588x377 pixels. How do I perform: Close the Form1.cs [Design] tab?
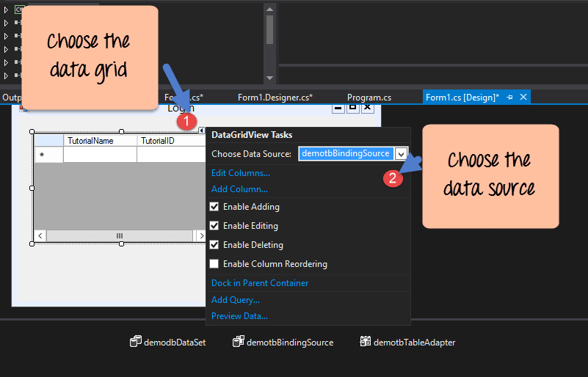click(523, 97)
